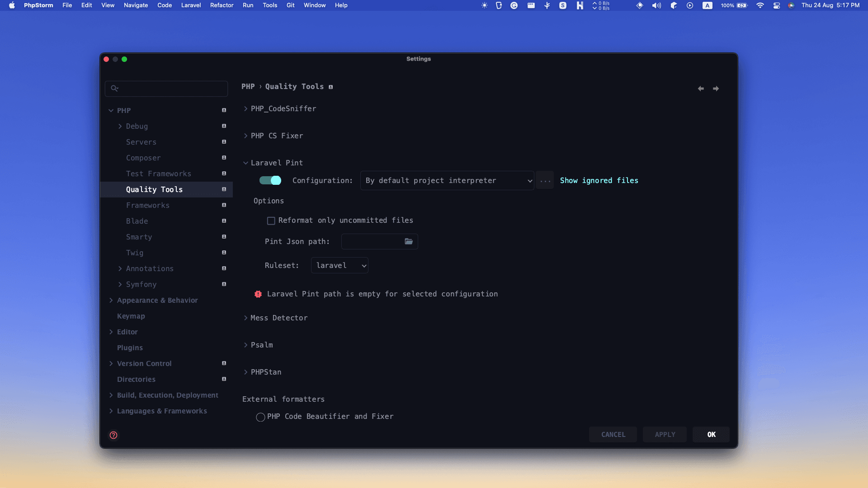
Task: Open the Laravel menu in menu bar
Action: click(191, 5)
